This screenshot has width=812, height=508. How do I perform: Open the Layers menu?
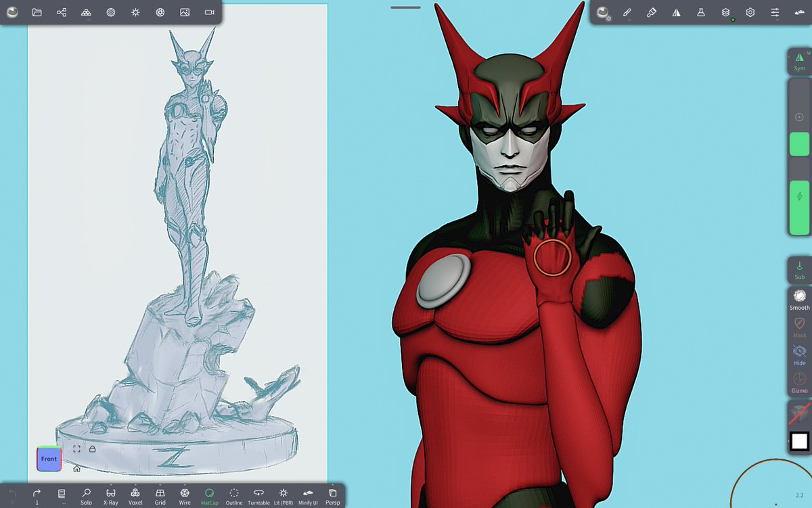(x=725, y=12)
